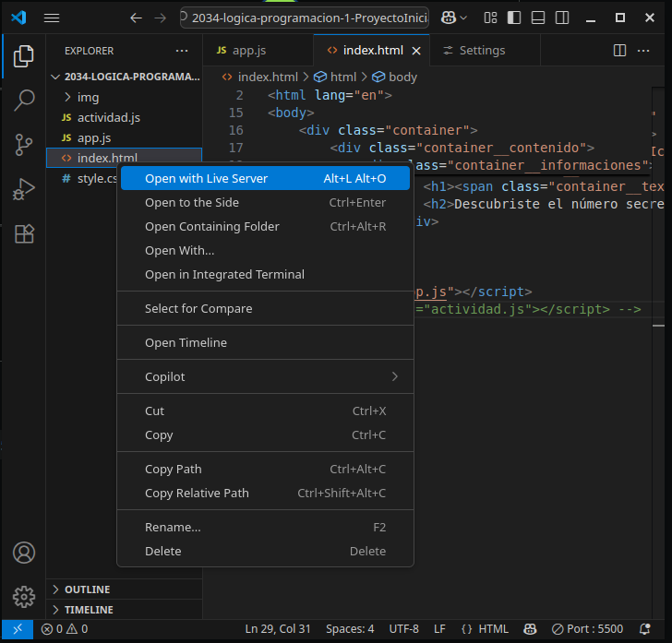
Task: Open notifications bell icon
Action: (644, 629)
